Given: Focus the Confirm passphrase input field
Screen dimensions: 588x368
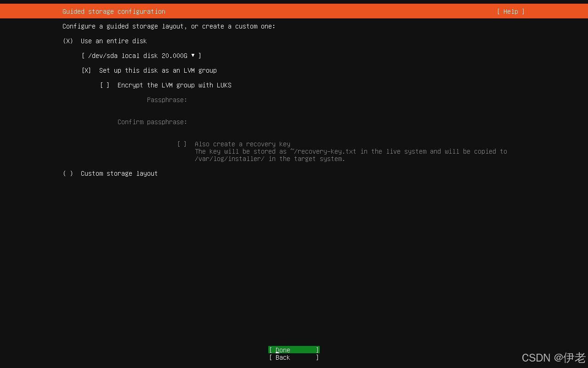Looking at the screenshot, I should click(276, 122).
